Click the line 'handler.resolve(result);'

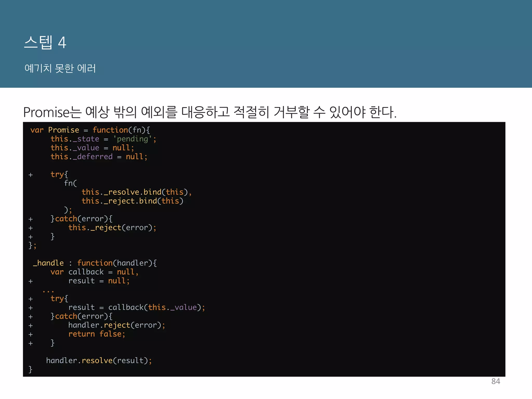click(99, 361)
